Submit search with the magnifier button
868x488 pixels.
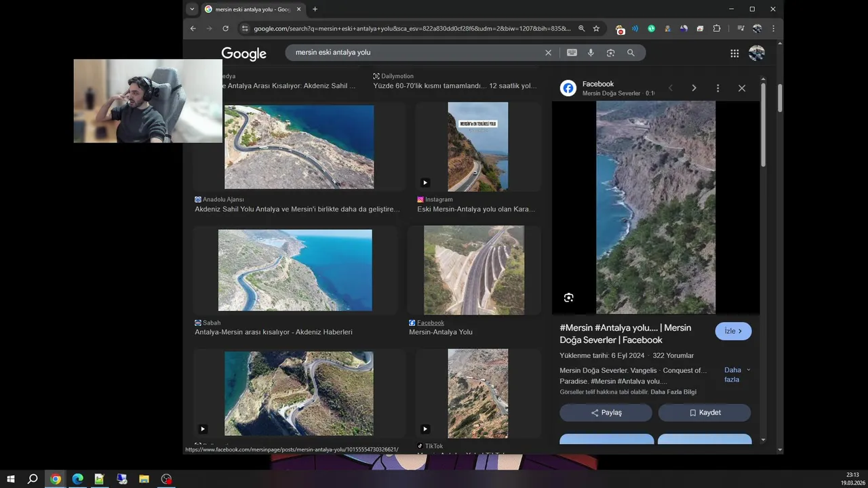click(631, 53)
